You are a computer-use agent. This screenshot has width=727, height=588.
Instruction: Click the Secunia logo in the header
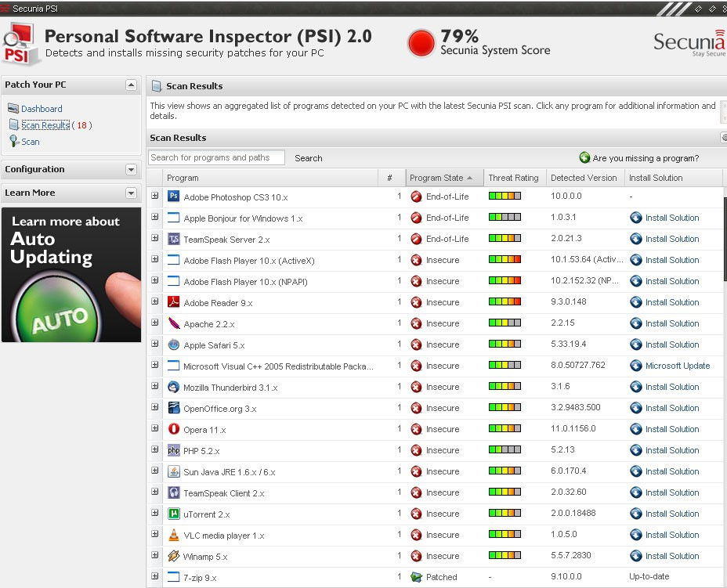click(689, 42)
